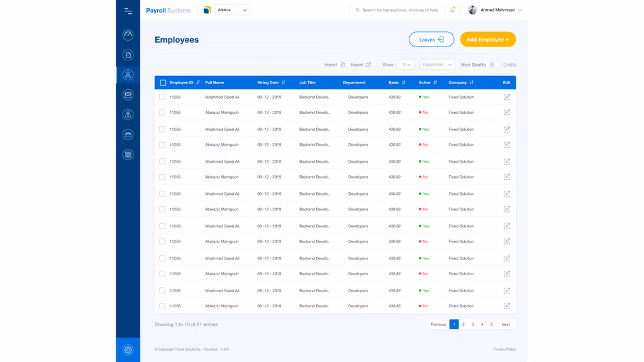Expand the Department filter dropdown
The image size is (644, 362).
(x=437, y=65)
